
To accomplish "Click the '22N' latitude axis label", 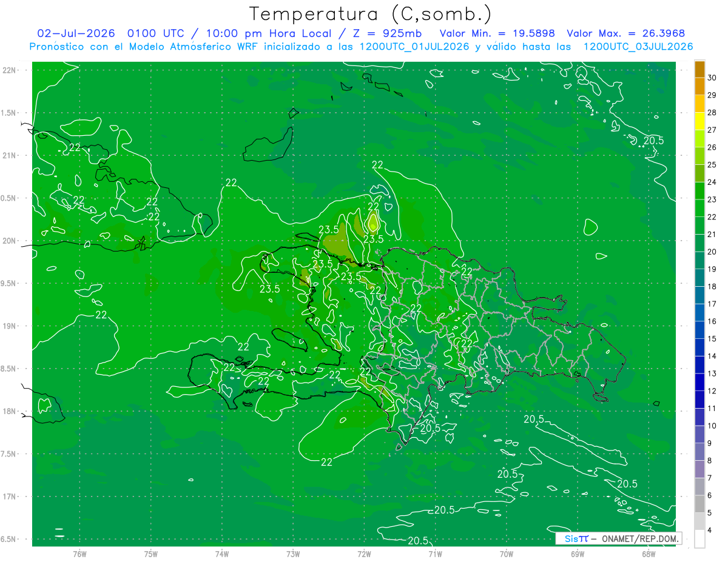I will point(10,70).
